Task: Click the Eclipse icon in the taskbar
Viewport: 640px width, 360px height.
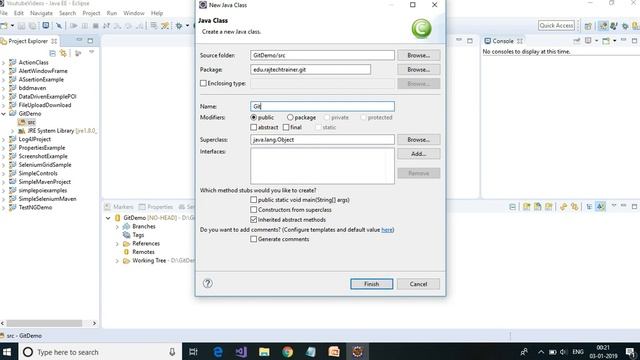Action: point(358,352)
